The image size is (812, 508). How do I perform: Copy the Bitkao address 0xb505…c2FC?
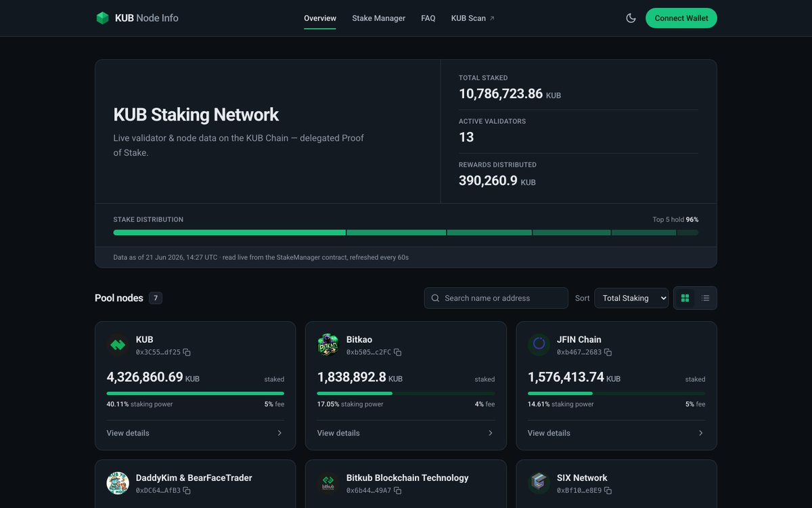coord(398,352)
